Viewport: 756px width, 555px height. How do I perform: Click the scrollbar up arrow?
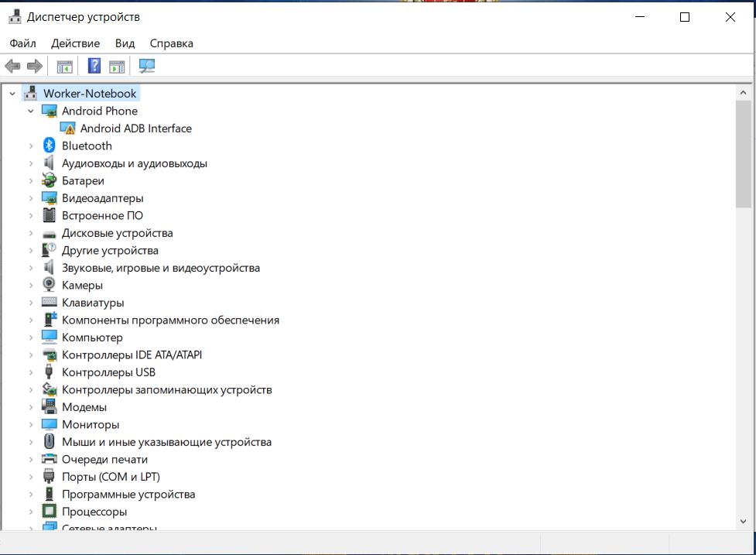coord(743,93)
